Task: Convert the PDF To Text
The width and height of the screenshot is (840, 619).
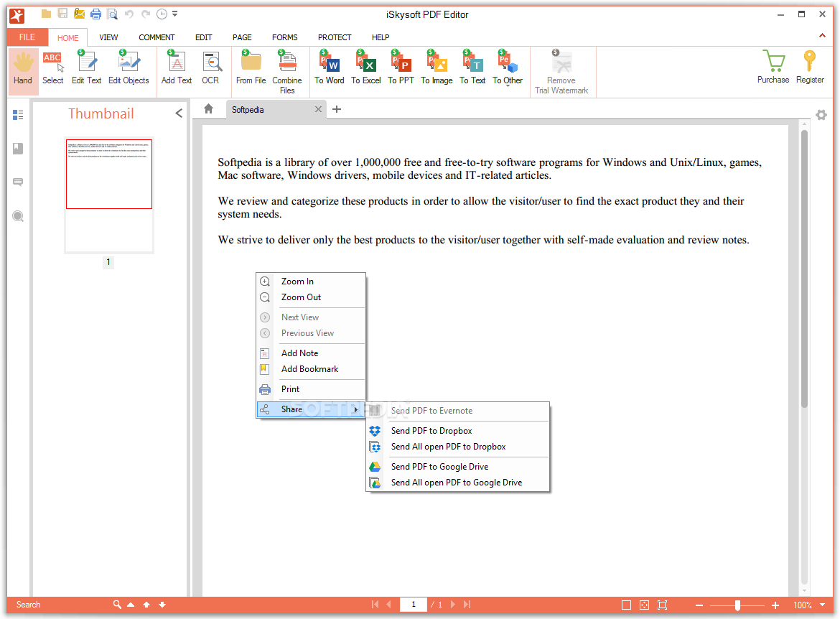Action: [472, 68]
